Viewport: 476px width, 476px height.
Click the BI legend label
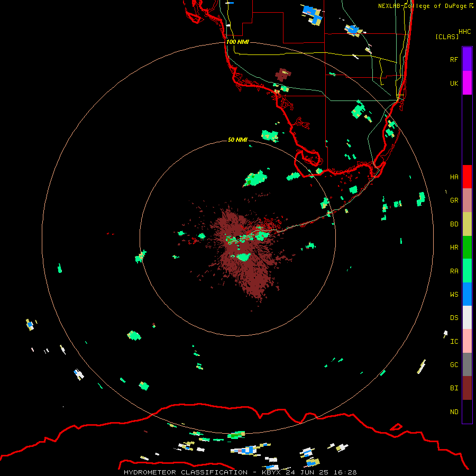pyautogui.click(x=454, y=388)
